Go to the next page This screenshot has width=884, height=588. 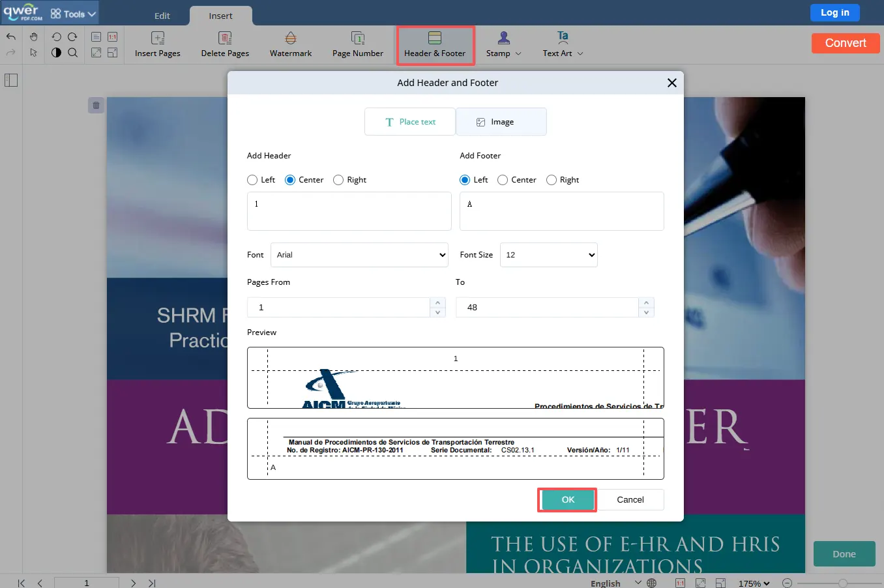133,583
